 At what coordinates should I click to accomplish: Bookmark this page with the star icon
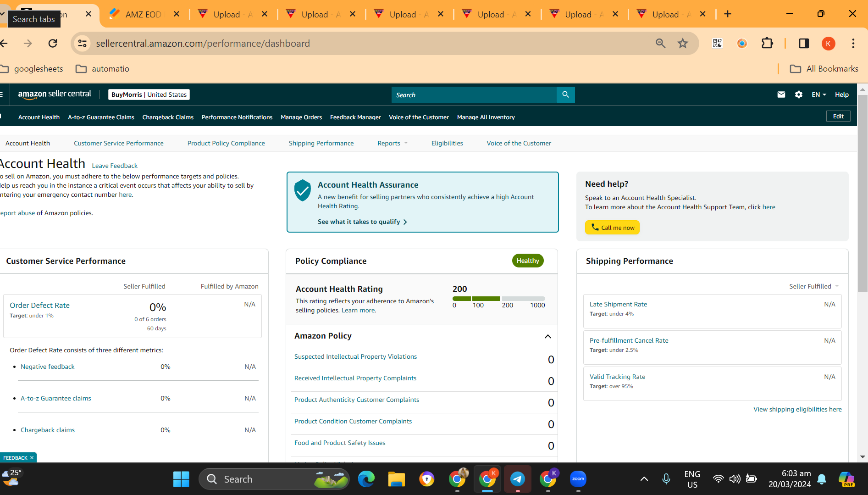pyautogui.click(x=683, y=44)
